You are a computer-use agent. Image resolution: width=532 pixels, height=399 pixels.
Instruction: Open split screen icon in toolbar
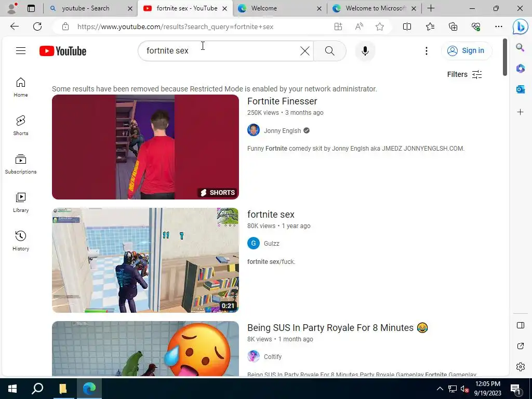click(x=407, y=26)
